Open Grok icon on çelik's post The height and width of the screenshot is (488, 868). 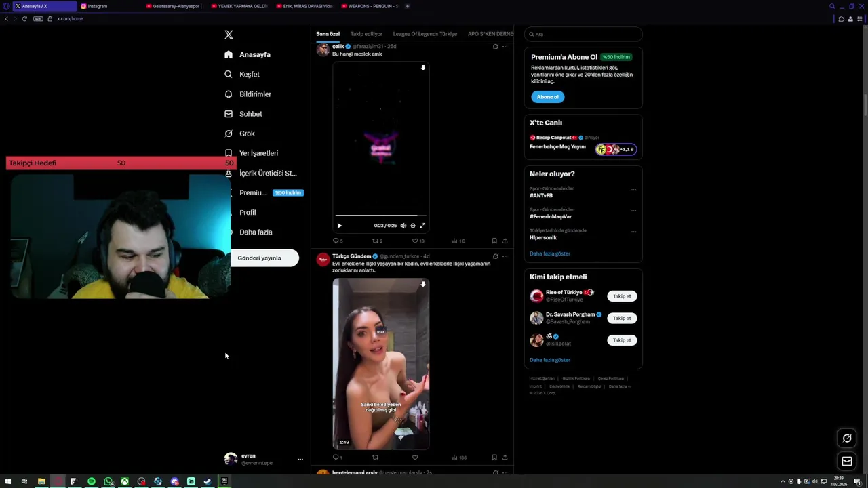click(495, 47)
